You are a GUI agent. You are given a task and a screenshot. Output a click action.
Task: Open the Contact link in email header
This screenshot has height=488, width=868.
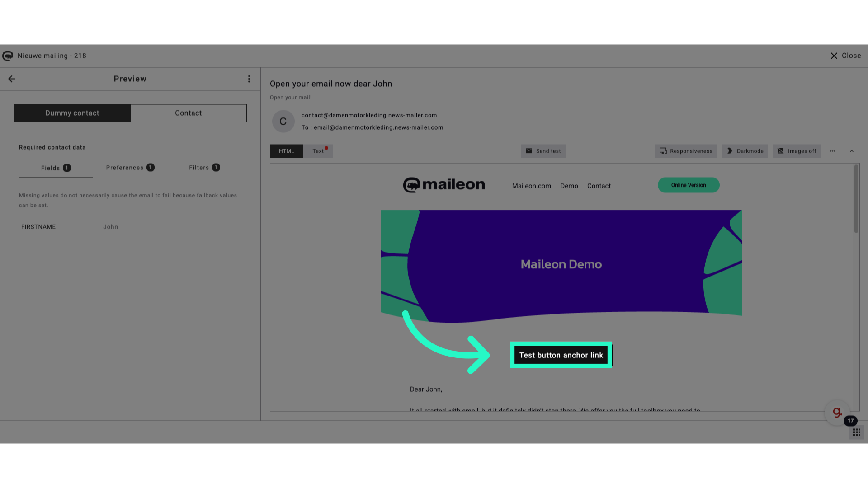[599, 186]
